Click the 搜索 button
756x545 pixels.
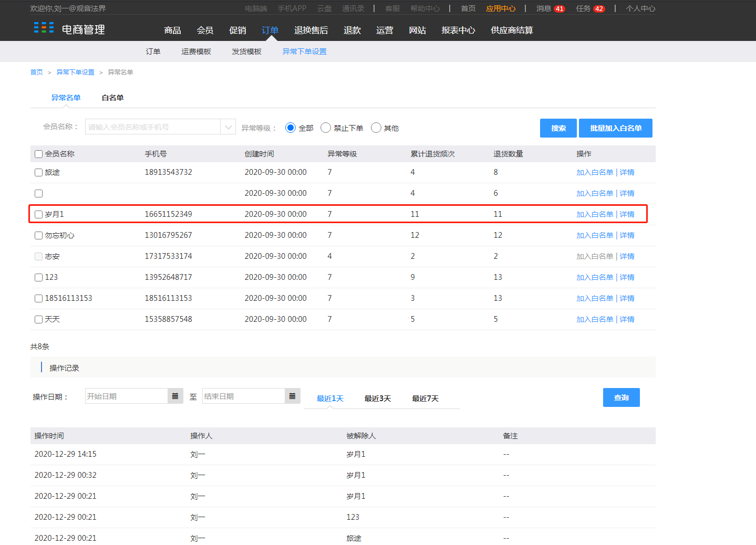558,128
